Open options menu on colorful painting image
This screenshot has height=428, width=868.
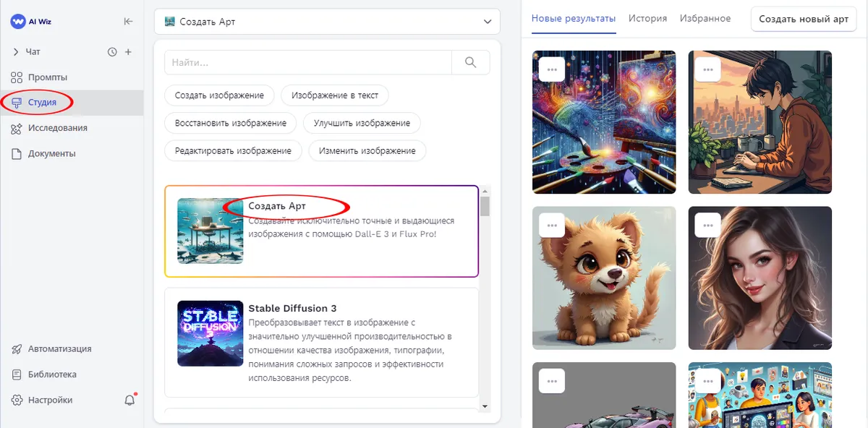552,69
